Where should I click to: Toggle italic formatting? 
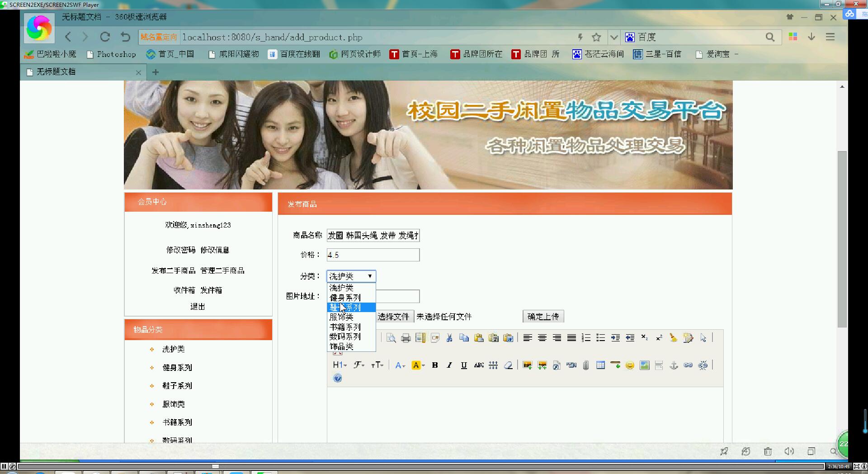pyautogui.click(x=449, y=365)
